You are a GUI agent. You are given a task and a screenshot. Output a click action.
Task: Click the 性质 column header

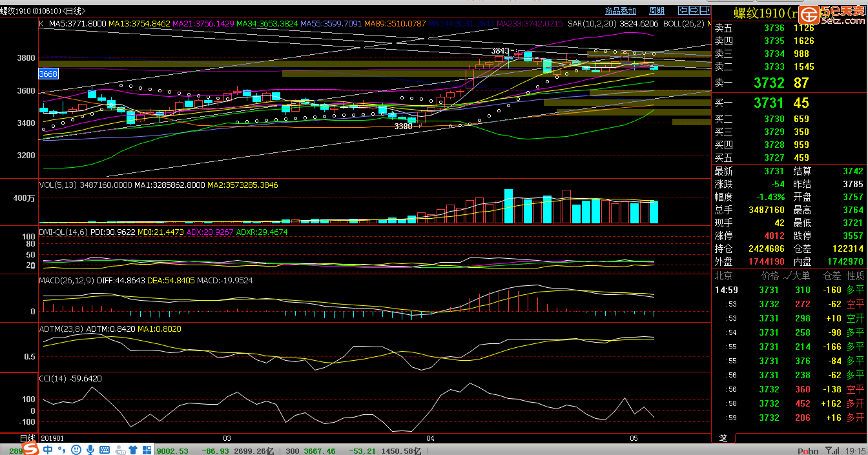point(855,276)
